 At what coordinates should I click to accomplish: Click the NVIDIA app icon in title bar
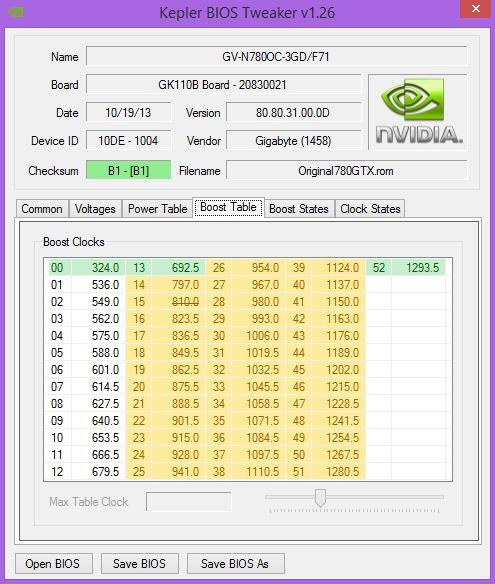tap(16, 12)
